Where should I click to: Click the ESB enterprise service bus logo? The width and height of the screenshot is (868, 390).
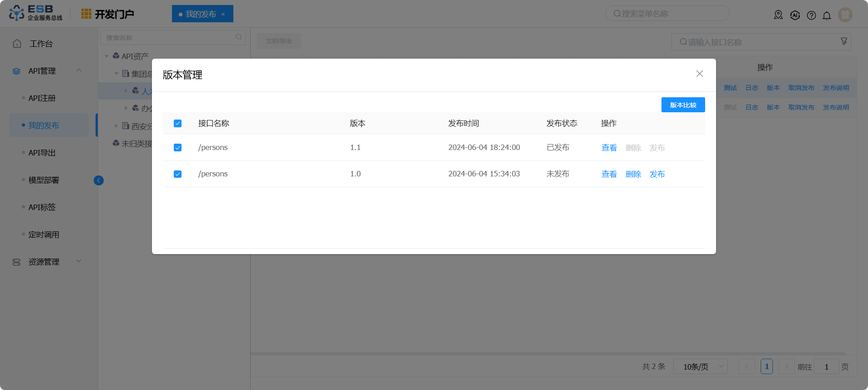(36, 13)
